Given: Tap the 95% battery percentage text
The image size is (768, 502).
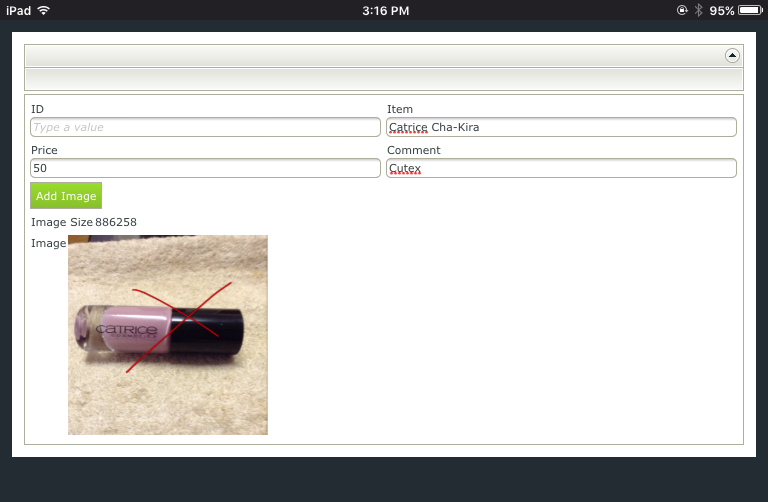Looking at the screenshot, I should coord(721,11).
